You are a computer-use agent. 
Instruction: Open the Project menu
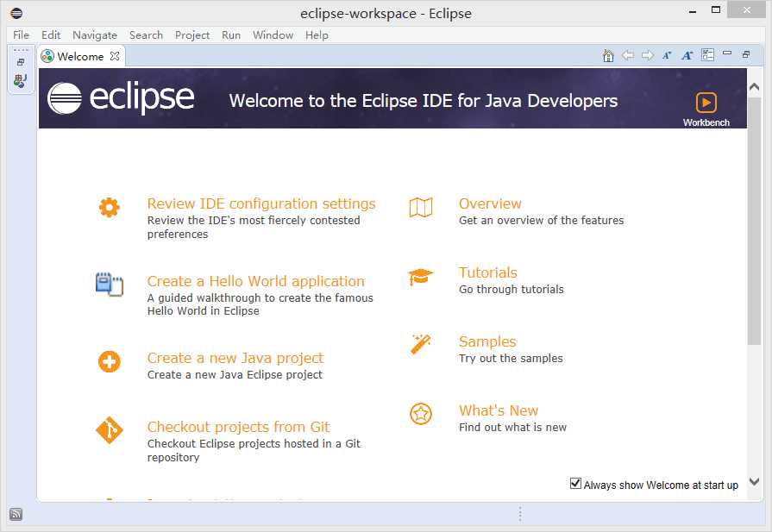pos(192,35)
